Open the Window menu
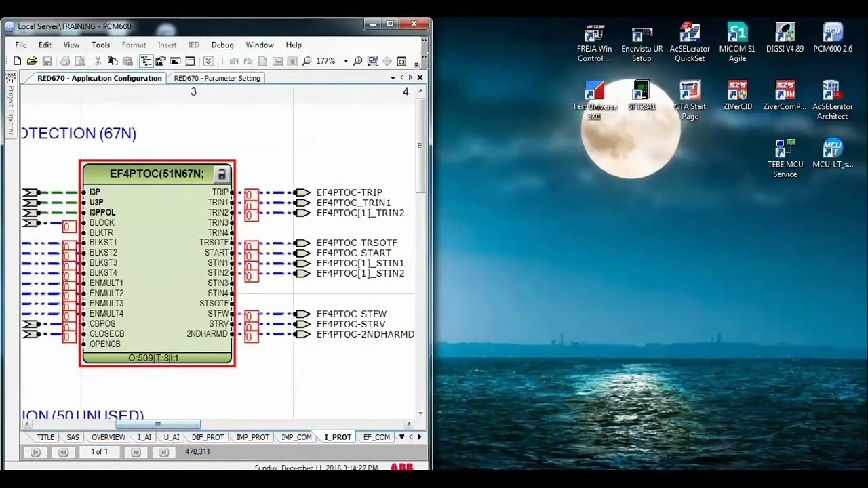The image size is (868, 488). 260,45
